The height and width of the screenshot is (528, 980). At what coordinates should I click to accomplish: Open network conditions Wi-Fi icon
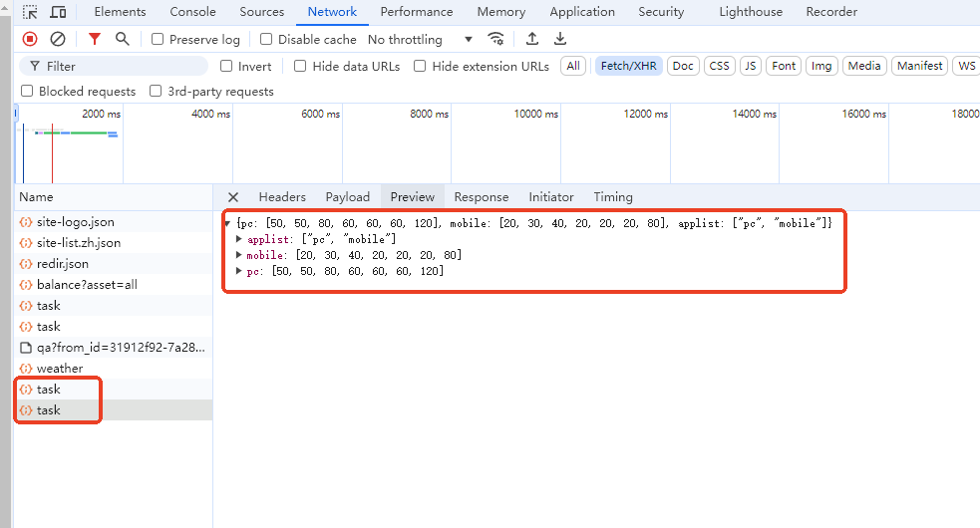tap(495, 40)
